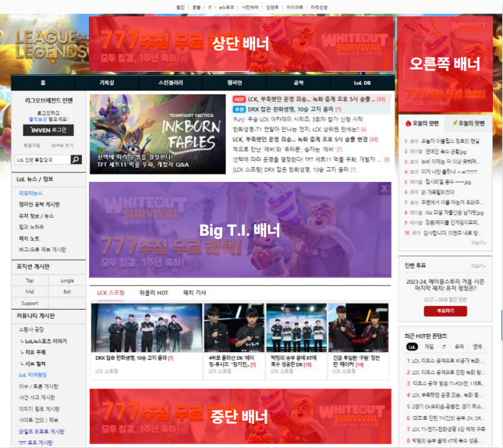
Task: Switch to the 위클리 HOT tab
Action: [x=154, y=293]
